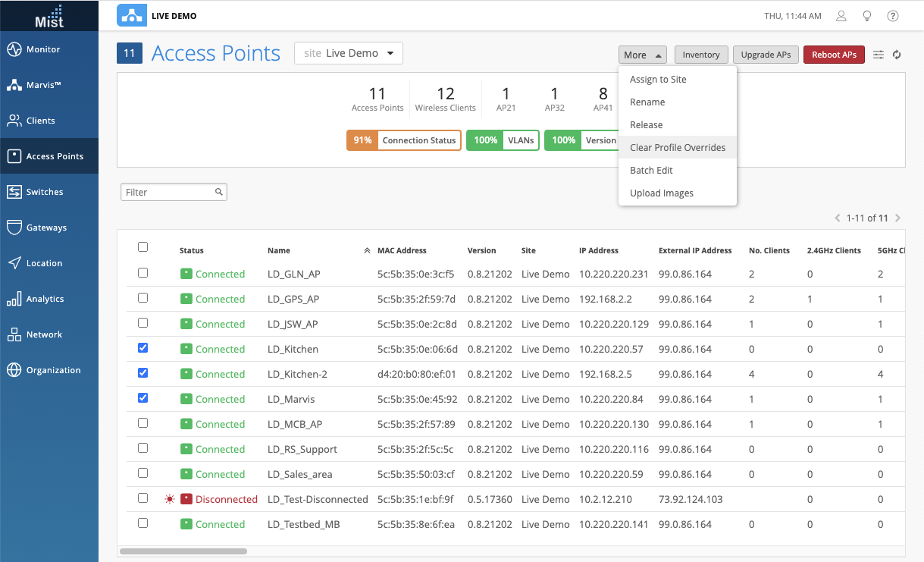Open the site Live Demo dropdown

click(x=349, y=53)
